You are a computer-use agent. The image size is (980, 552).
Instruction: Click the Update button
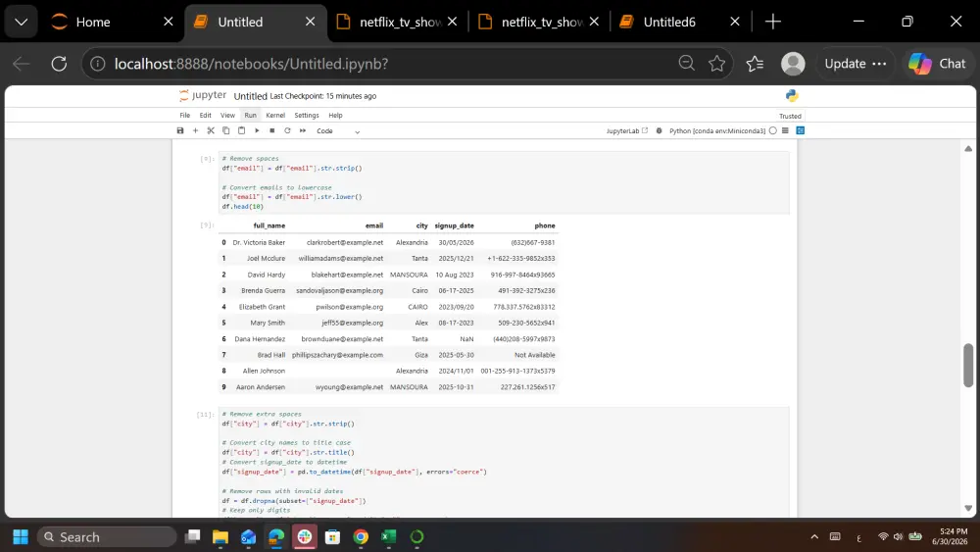(x=855, y=64)
